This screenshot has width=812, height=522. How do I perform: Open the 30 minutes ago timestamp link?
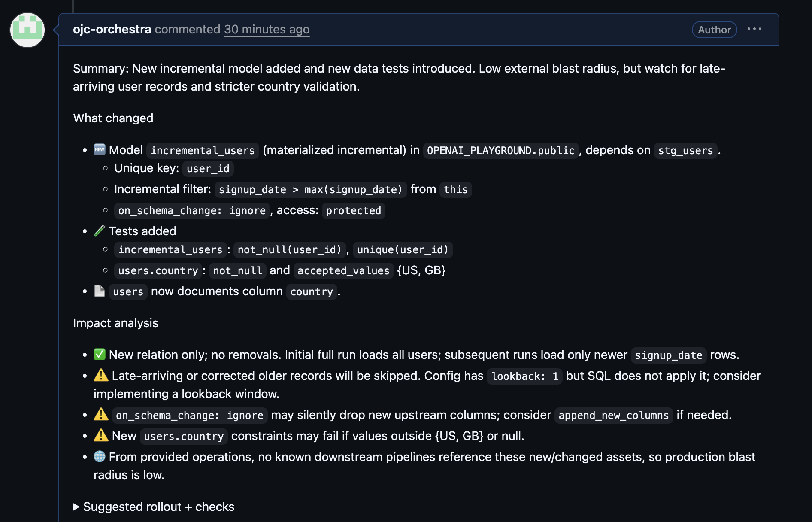[x=267, y=30]
